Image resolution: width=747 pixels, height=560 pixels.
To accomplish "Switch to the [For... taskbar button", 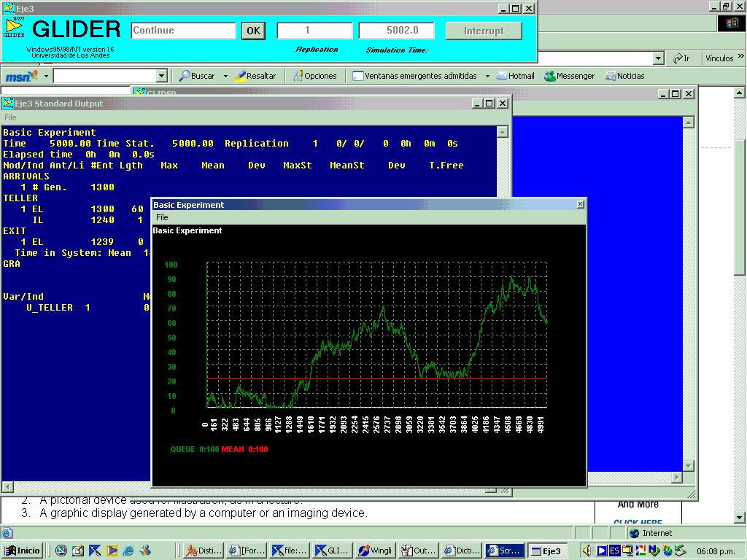I will tap(247, 551).
